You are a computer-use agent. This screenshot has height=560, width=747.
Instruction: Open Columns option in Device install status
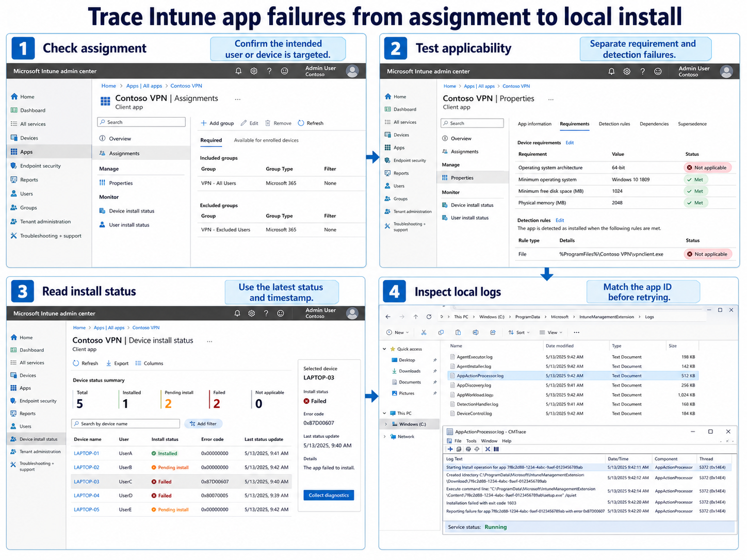click(149, 364)
